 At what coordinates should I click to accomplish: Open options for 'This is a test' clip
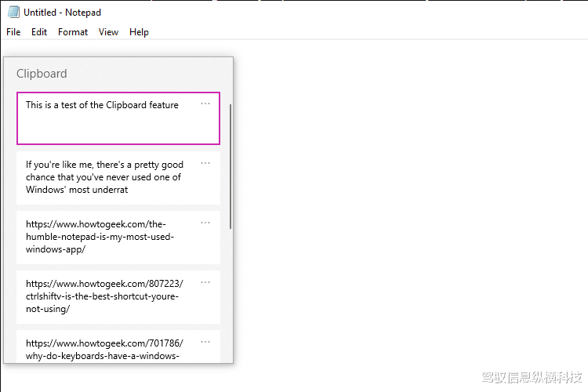205,103
